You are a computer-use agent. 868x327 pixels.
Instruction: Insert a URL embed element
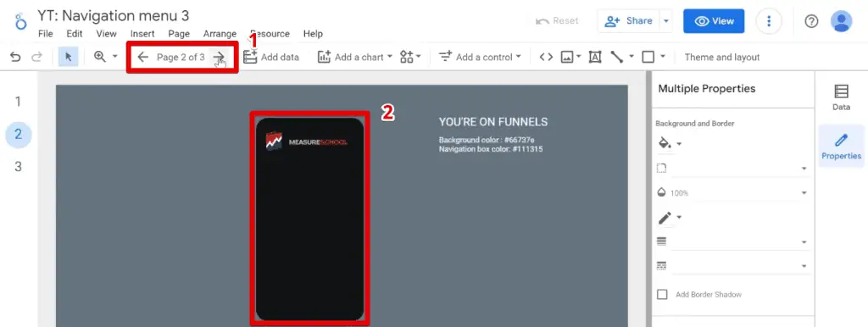click(x=547, y=57)
